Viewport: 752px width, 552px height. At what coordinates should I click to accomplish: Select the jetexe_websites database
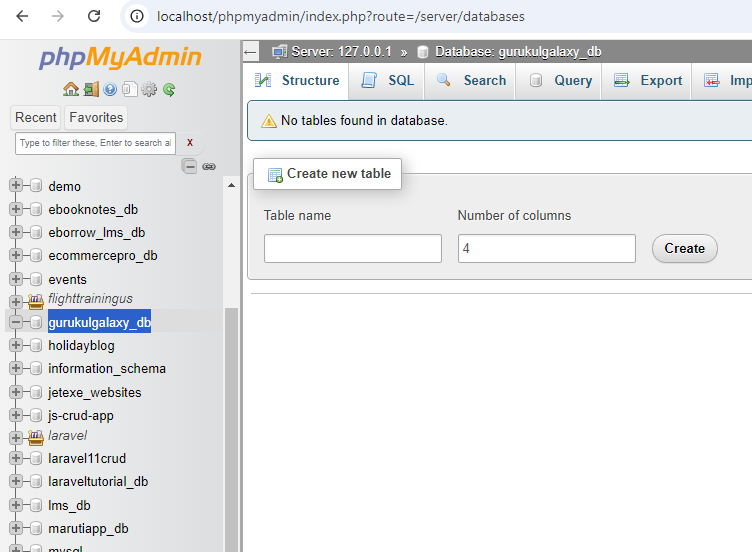tap(94, 392)
